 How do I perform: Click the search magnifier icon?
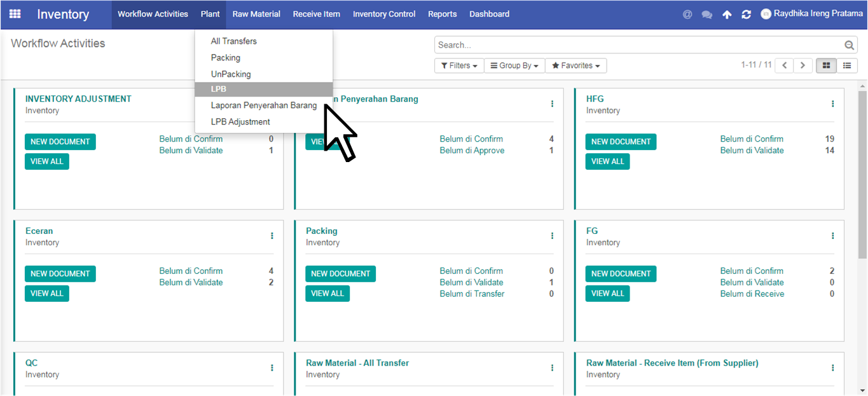pos(849,45)
